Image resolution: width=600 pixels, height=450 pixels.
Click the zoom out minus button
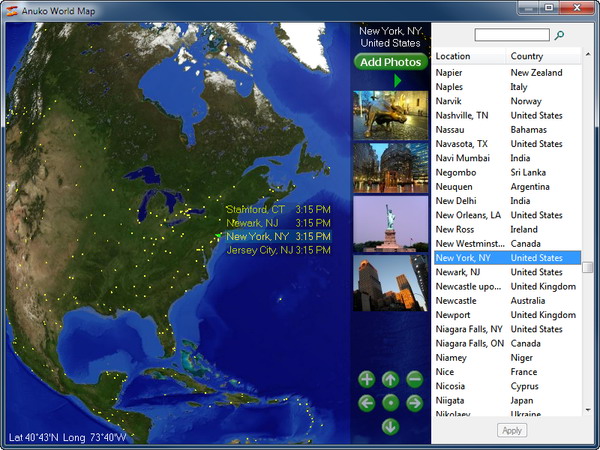(x=414, y=379)
